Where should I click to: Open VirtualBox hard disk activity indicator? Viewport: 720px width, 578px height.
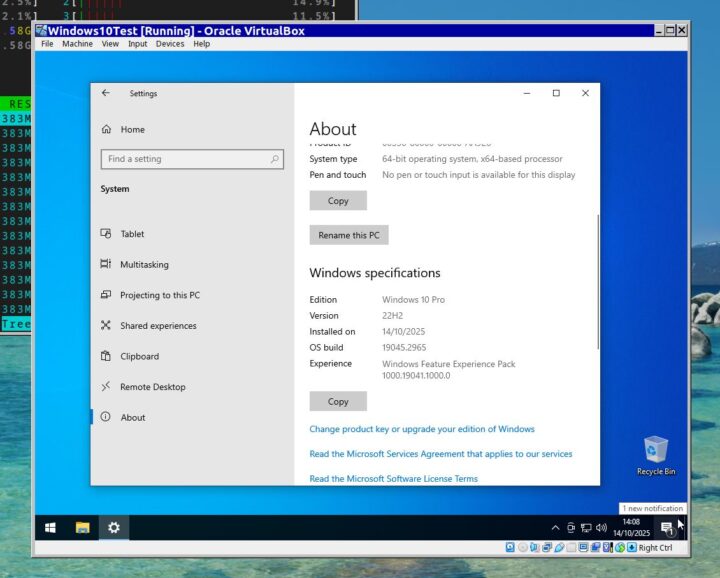point(510,547)
